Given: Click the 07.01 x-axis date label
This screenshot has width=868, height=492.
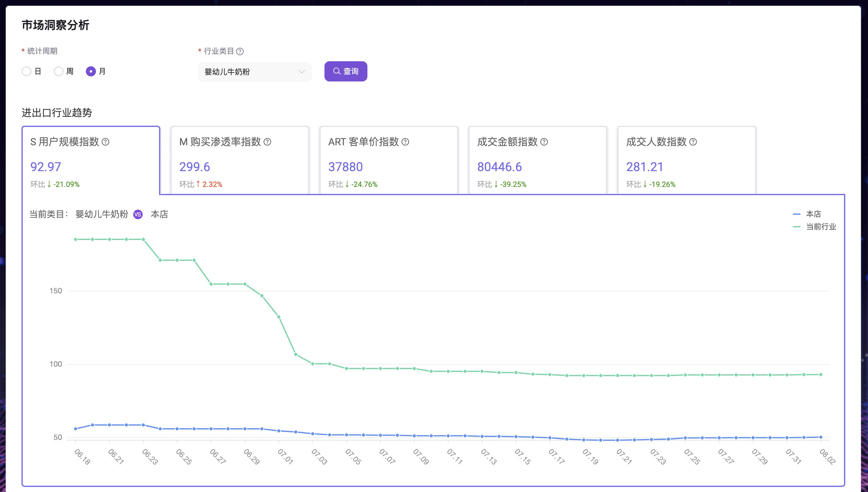Looking at the screenshot, I should tap(285, 457).
